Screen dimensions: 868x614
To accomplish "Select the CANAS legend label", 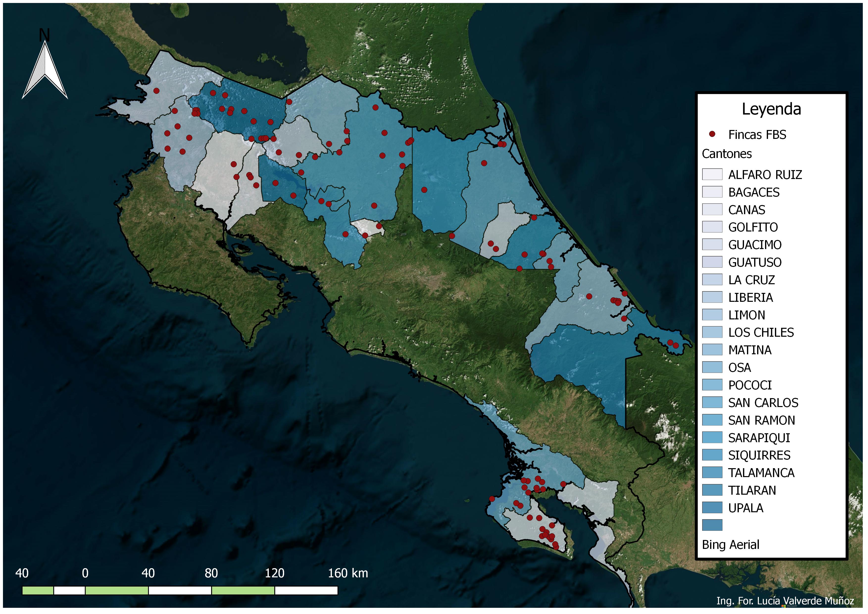I will pos(747,210).
